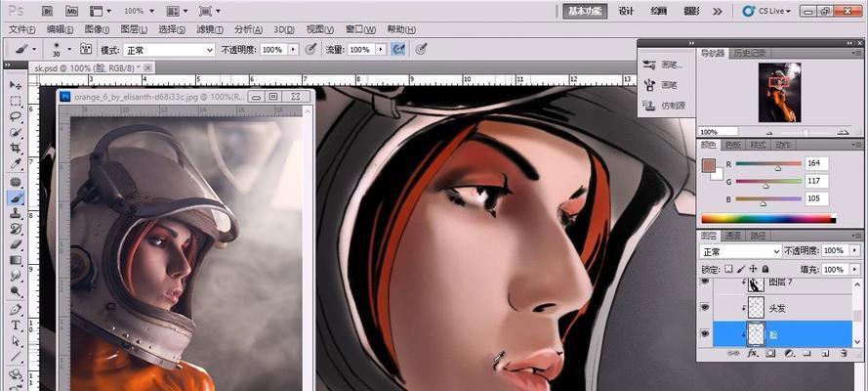Open brush mode 正常 dropdown

(169, 50)
